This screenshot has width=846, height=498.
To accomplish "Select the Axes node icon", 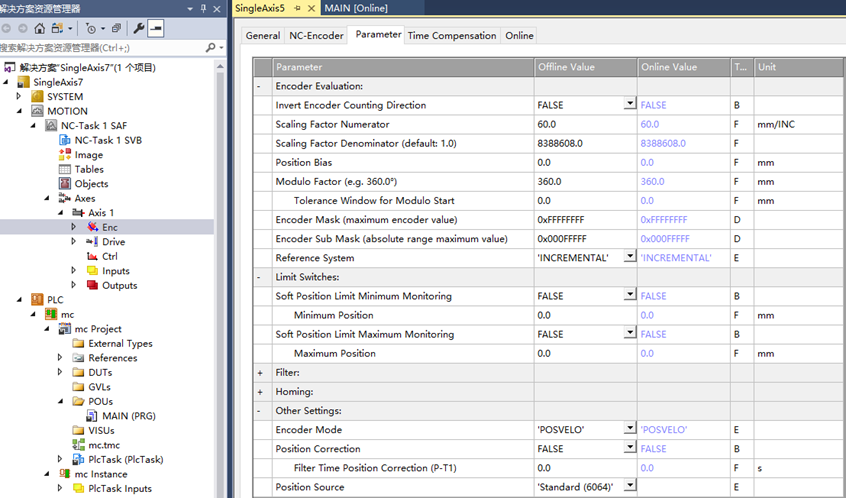I will (x=65, y=199).
